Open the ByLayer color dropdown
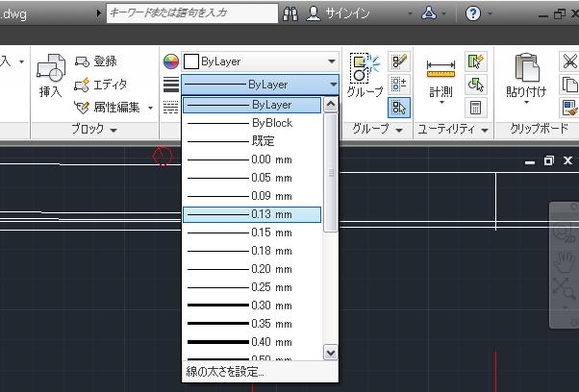The height and width of the screenshot is (392, 579). [331, 61]
